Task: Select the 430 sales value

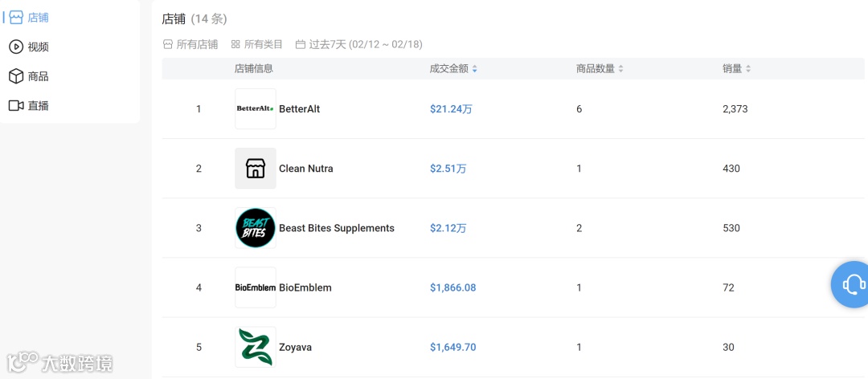Action: 731,168
